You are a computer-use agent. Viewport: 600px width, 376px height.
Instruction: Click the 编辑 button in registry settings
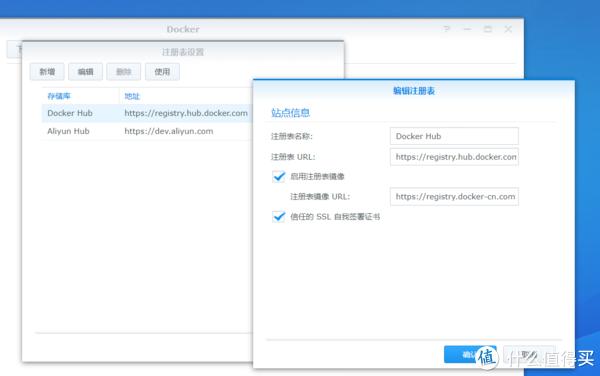pyautogui.click(x=85, y=72)
